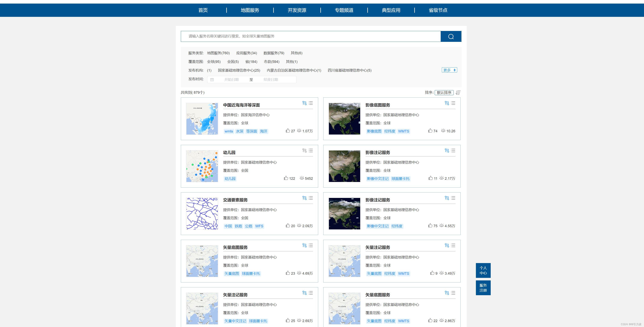The height and width of the screenshot is (327, 644).
Task: Switch to the 专题频道 navigation tab
Action: point(344,10)
